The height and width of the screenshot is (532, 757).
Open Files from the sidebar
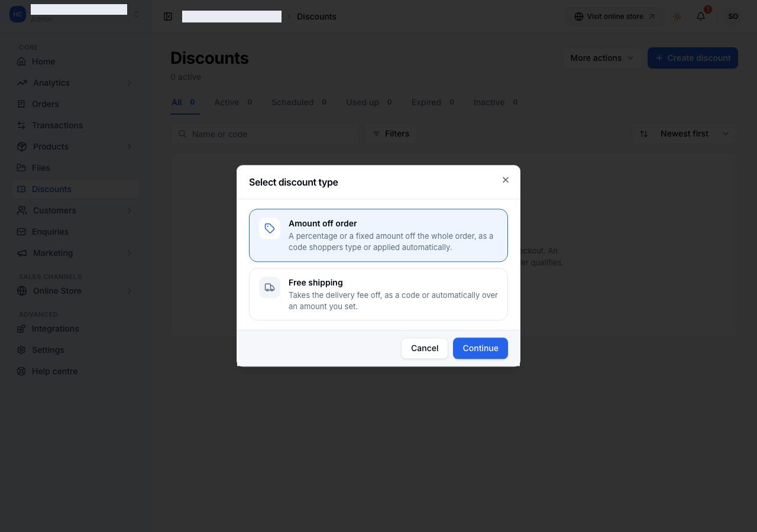pyautogui.click(x=75, y=168)
